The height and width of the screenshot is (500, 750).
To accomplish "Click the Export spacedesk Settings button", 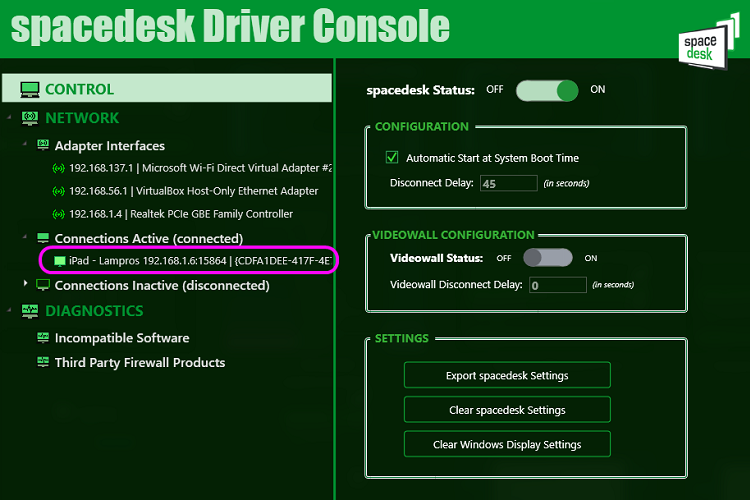I will [x=507, y=375].
